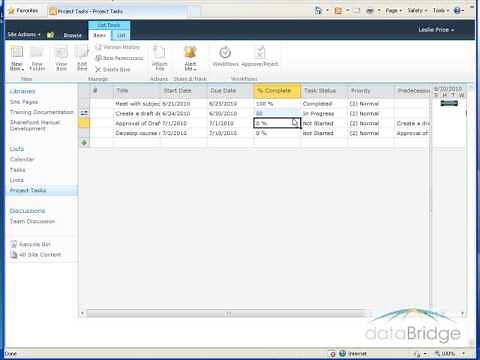The image size is (480, 360).
Task: Click the browser Feeds icon
Action: coord(338,11)
